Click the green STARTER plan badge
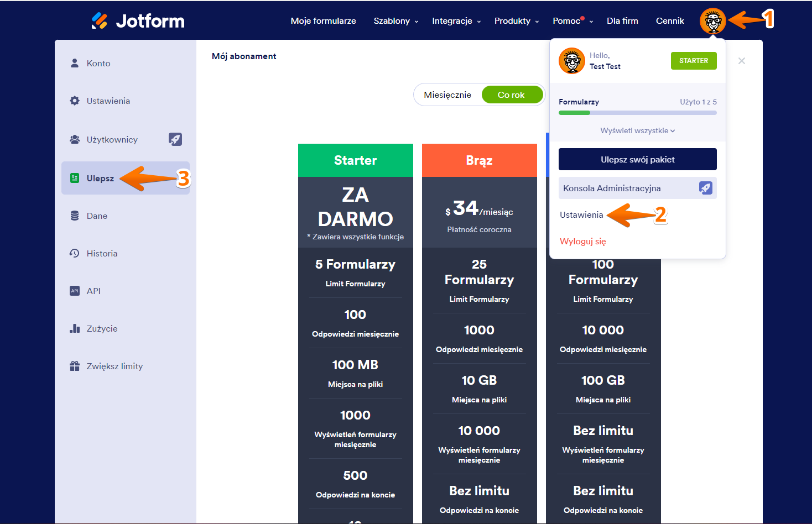The image size is (812, 524). click(x=694, y=61)
